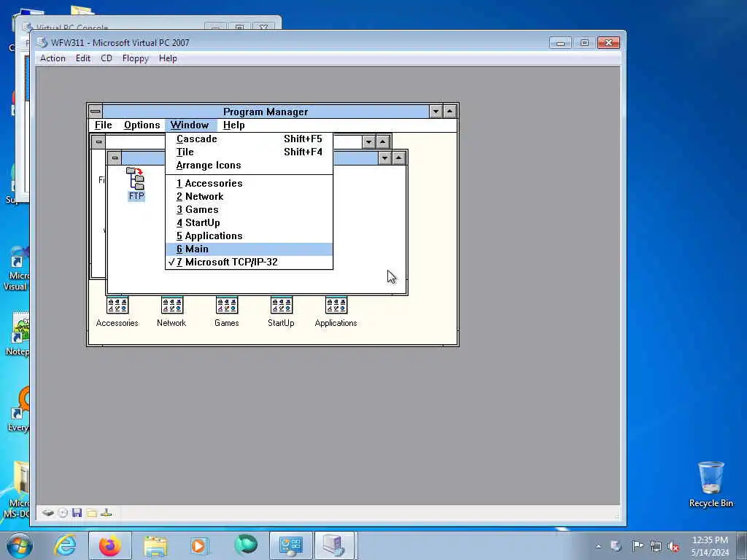Close the open Window menu
Image resolution: width=747 pixels, height=560 pixels.
[190, 125]
